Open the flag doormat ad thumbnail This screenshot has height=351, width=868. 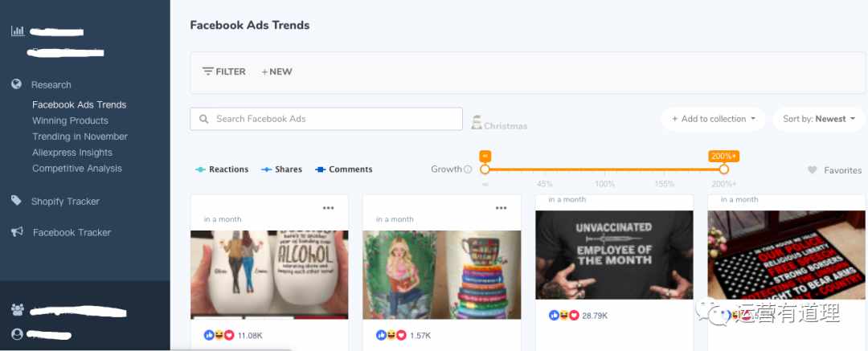787,255
